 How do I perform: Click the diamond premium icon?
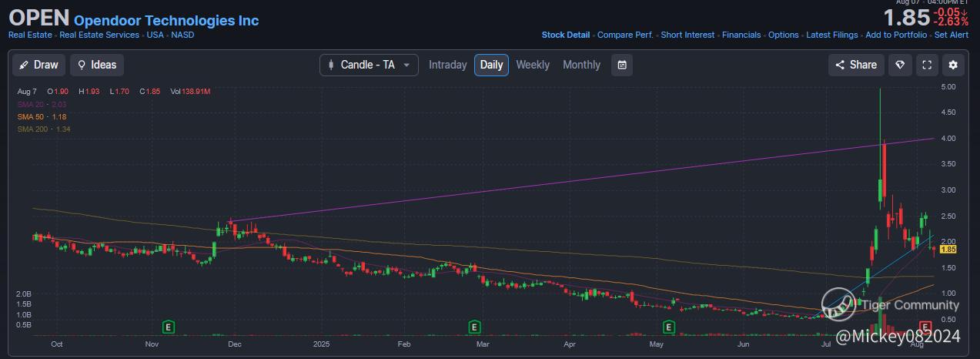click(899, 65)
